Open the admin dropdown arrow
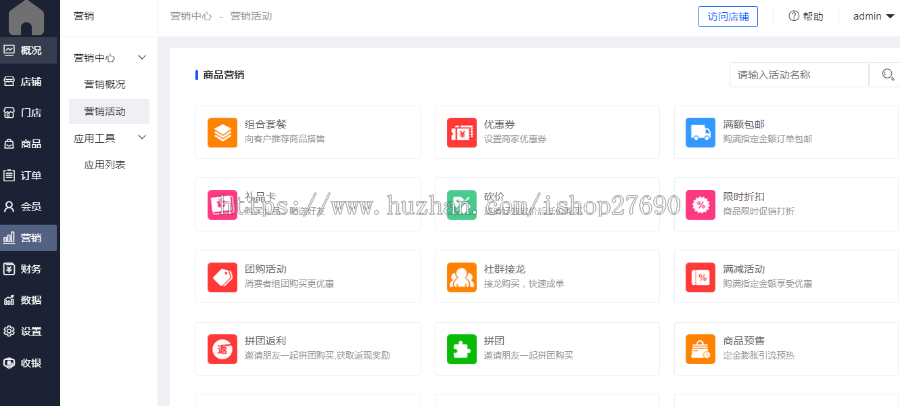Screen dimensions: 900x406 [x=890, y=17]
